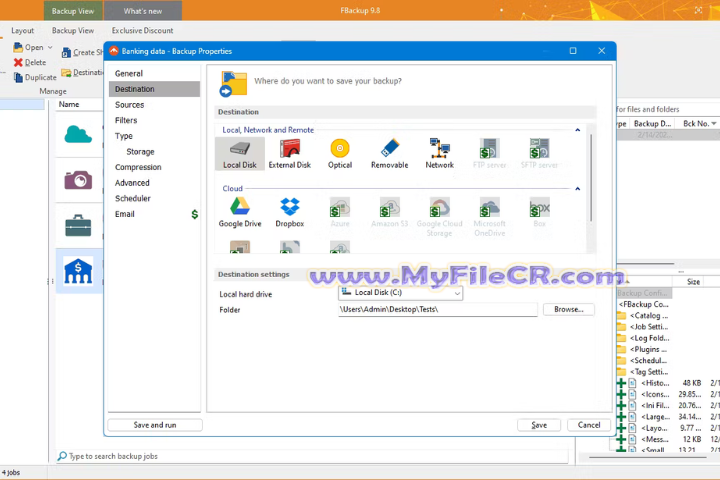This screenshot has height=480, width=720.
Task: Click the Folder path input field
Action: pos(438,310)
